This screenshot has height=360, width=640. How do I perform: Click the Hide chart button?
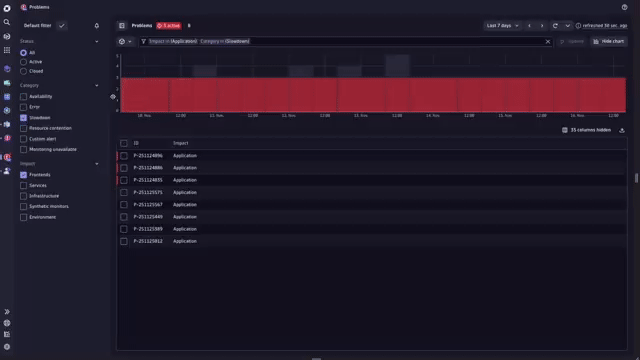point(609,42)
